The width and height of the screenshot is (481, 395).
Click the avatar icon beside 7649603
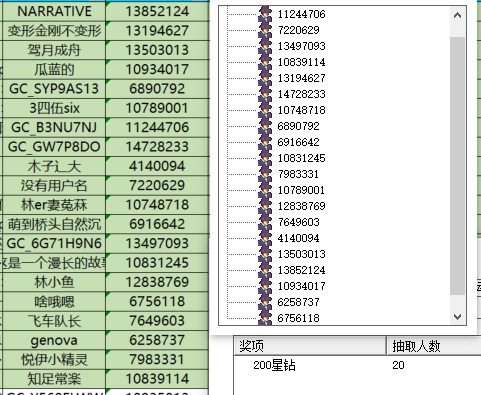coord(265,222)
